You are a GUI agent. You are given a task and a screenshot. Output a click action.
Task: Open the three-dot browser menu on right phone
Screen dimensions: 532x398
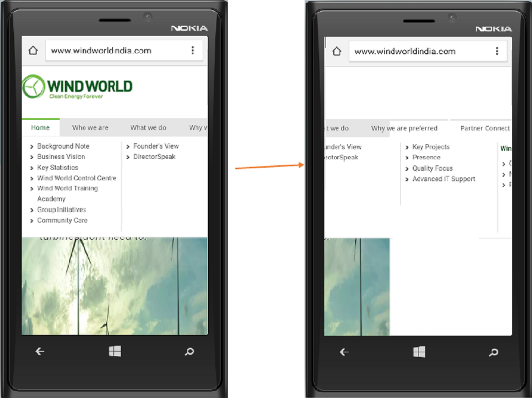click(497, 51)
